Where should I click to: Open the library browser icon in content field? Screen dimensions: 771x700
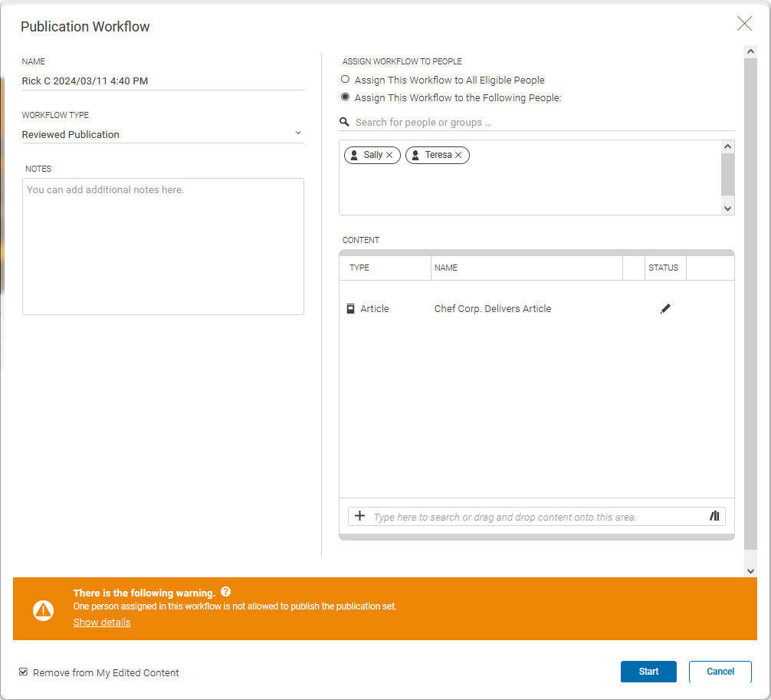pos(714,516)
